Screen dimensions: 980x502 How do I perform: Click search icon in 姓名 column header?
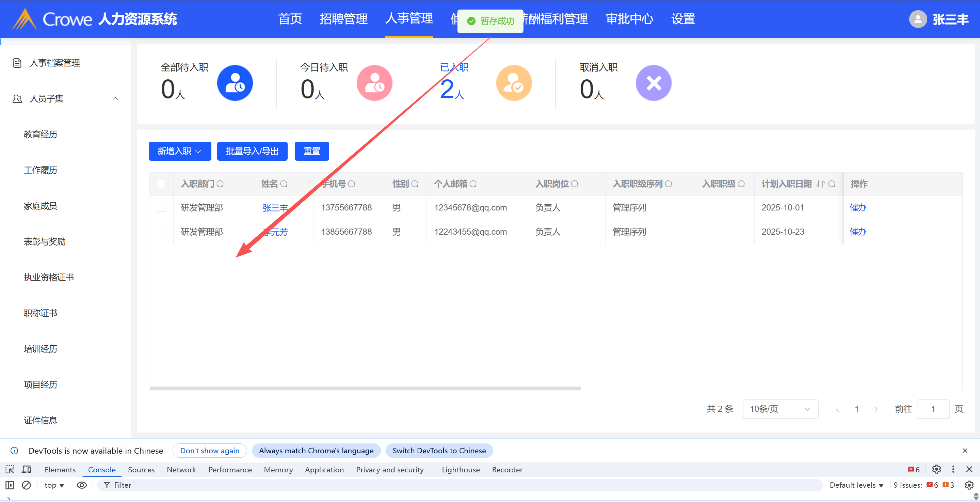pyautogui.click(x=284, y=184)
